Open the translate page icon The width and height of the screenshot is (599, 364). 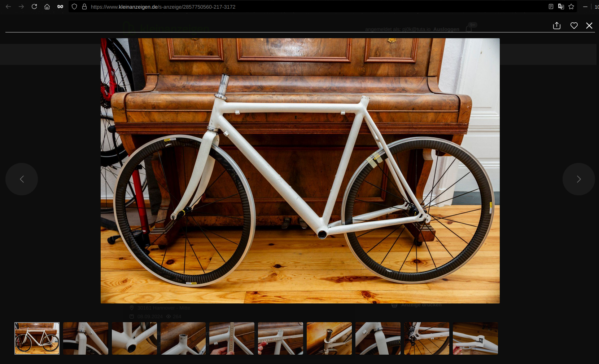coord(561,6)
